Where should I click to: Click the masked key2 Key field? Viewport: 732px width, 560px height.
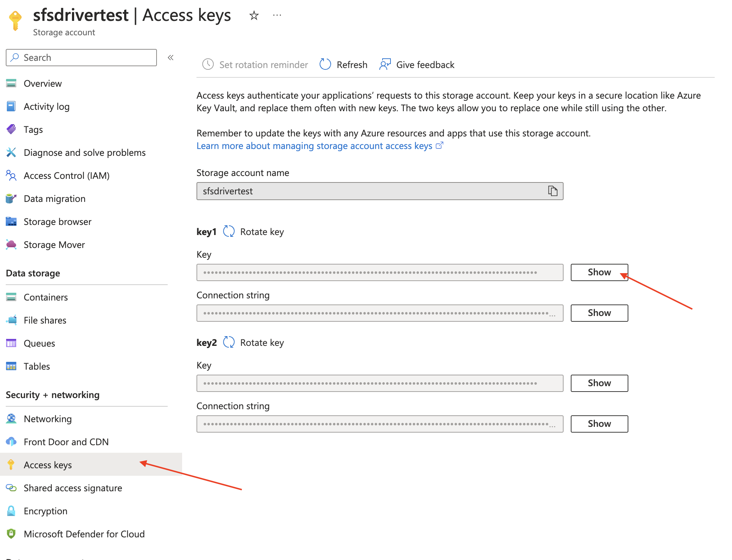[380, 383]
